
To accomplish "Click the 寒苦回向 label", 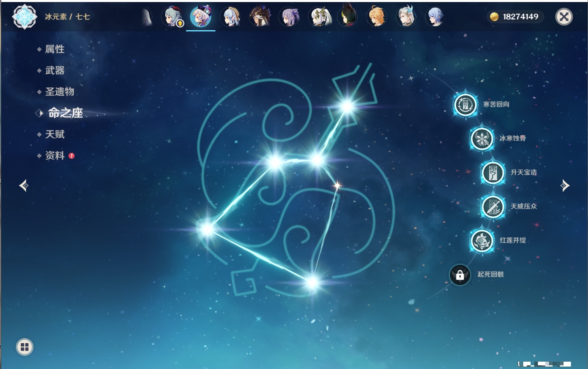I will pos(496,104).
